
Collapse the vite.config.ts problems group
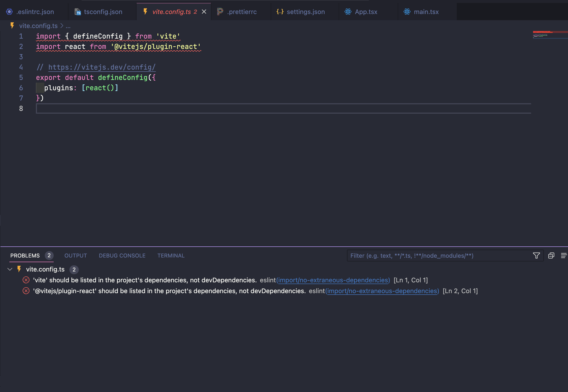click(10, 269)
